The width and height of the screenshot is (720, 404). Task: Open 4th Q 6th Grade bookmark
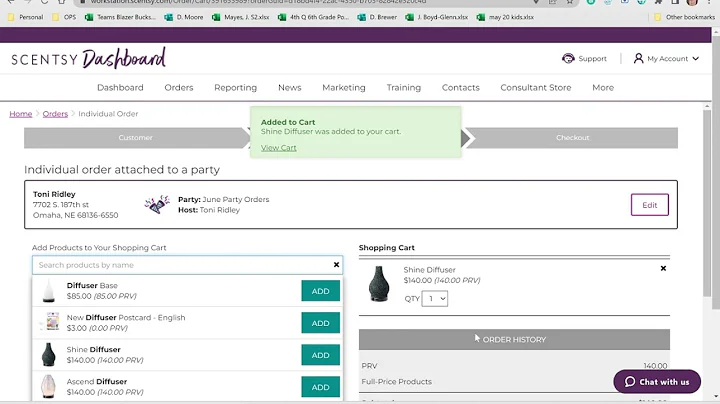pyautogui.click(x=313, y=17)
